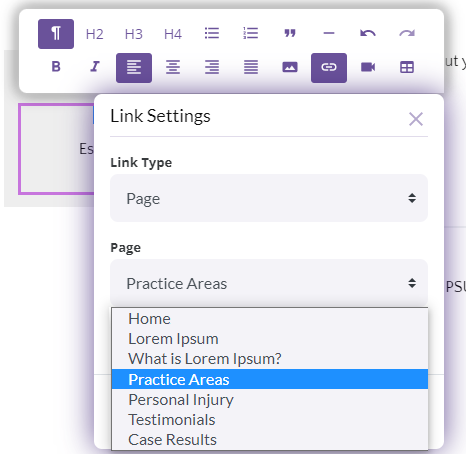
Task: Select the paragraph format icon
Action: [x=56, y=34]
